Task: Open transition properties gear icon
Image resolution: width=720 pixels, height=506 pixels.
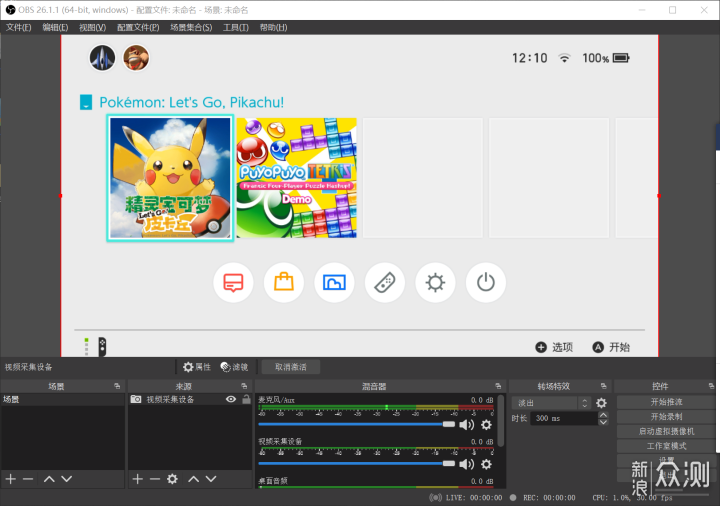Action: coord(601,403)
